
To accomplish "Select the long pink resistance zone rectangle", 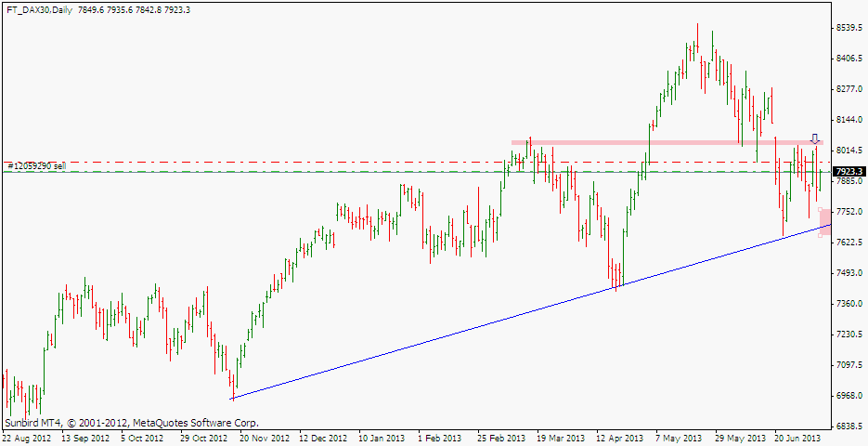I will [664, 143].
